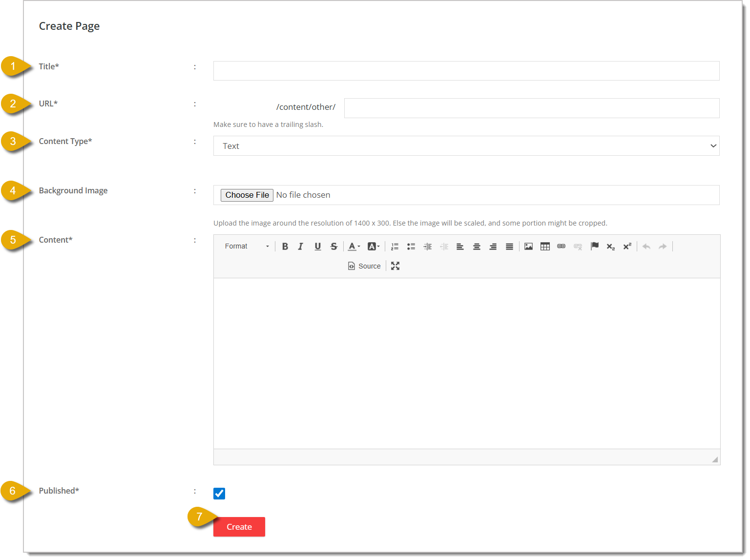The width and height of the screenshot is (750, 560).
Task: Insert an image into the content
Action: [528, 247]
